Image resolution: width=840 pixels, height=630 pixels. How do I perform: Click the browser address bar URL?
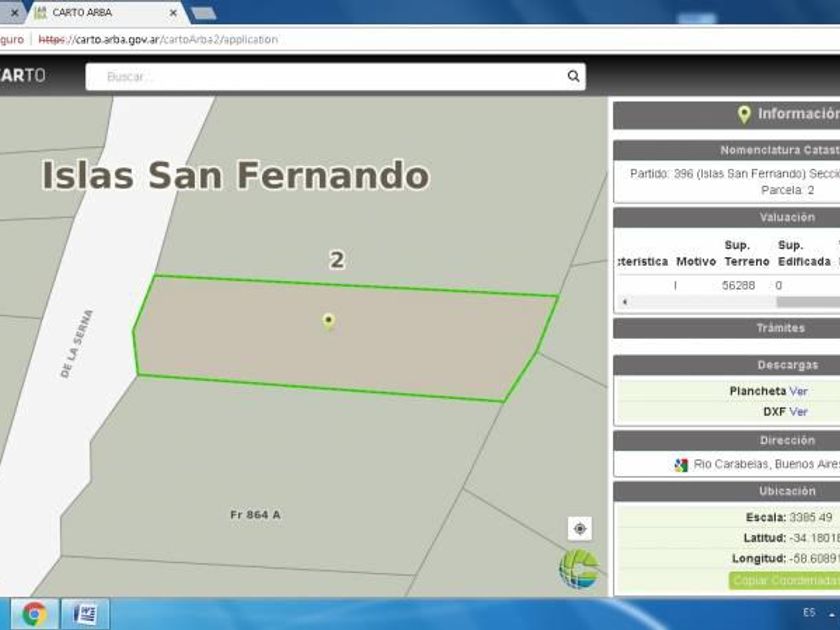tap(160, 40)
